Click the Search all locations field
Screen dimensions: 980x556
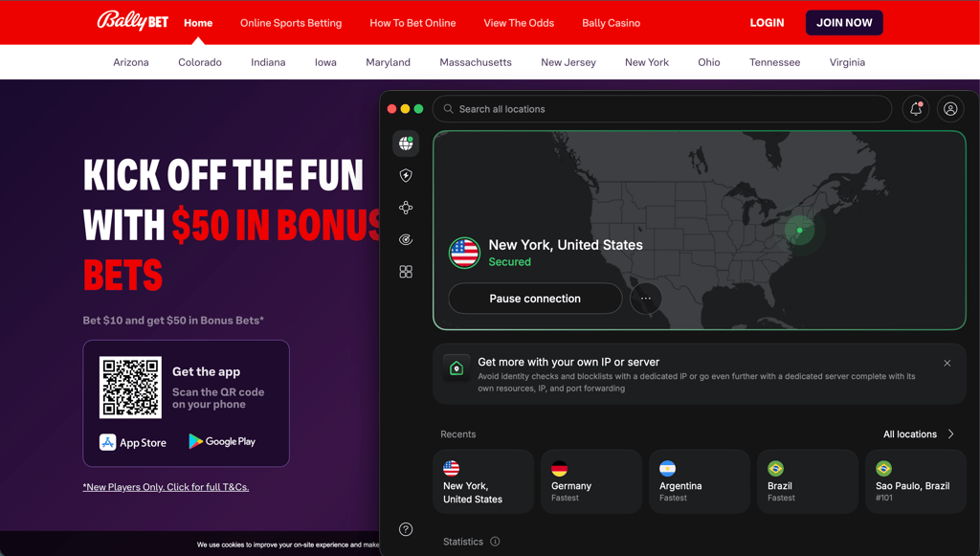(662, 109)
